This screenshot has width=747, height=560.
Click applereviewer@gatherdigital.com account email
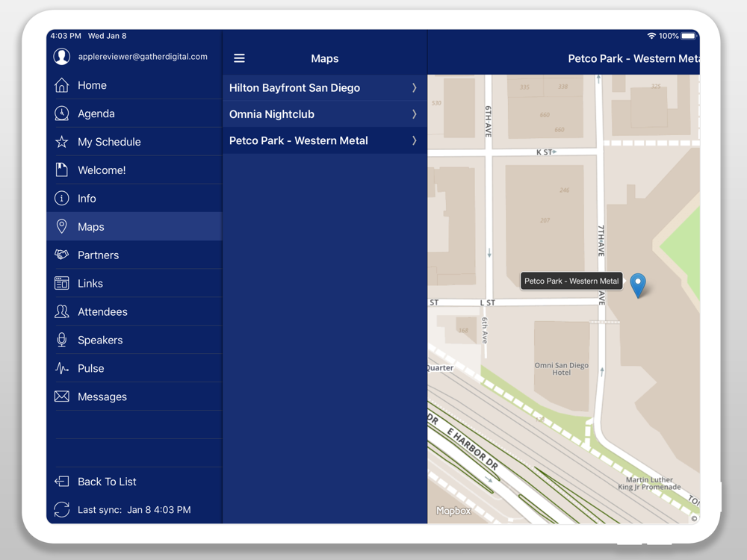[x=143, y=56]
